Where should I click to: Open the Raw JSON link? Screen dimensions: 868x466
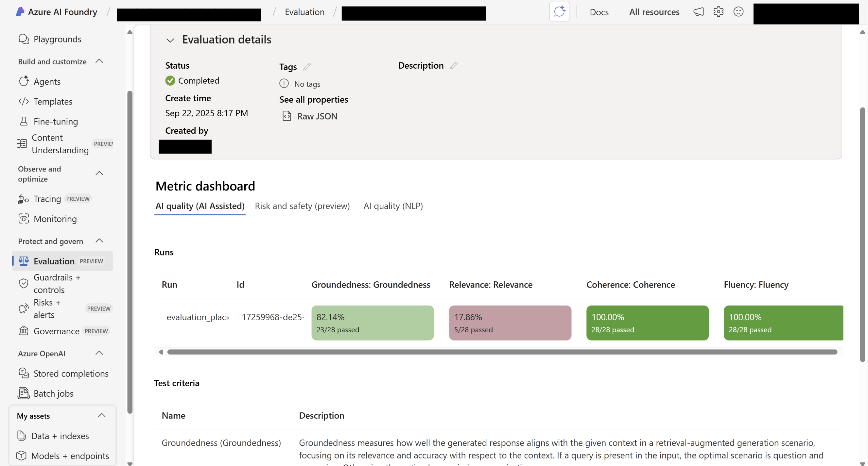click(x=317, y=116)
